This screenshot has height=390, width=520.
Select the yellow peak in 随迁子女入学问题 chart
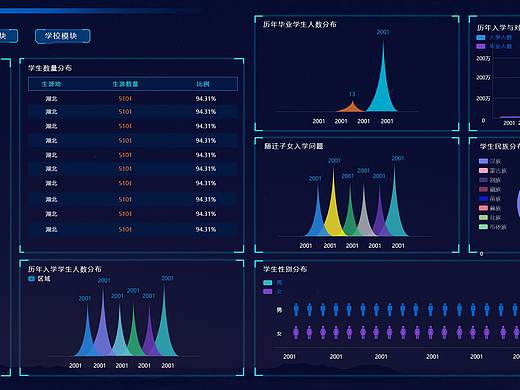click(x=333, y=213)
